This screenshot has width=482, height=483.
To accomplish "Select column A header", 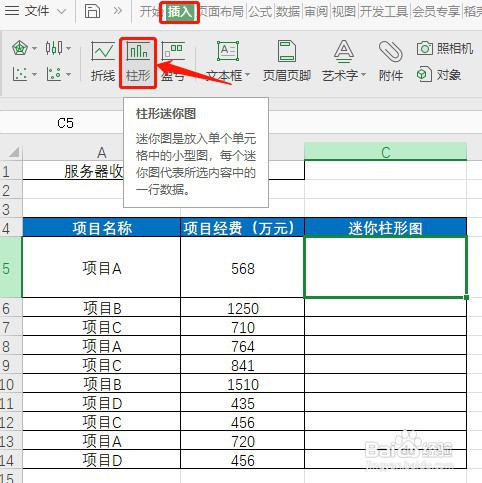I will point(101,152).
